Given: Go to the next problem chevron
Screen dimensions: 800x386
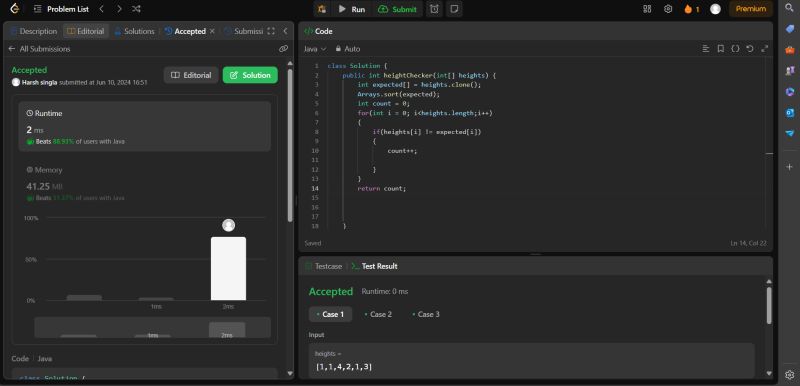Looking at the screenshot, I should pyautogui.click(x=119, y=9).
